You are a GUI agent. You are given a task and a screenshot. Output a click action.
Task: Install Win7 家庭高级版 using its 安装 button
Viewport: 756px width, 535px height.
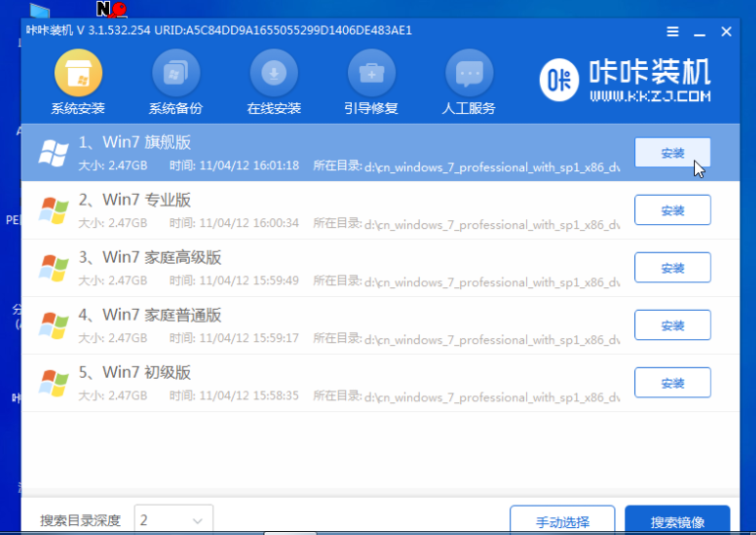click(x=672, y=267)
